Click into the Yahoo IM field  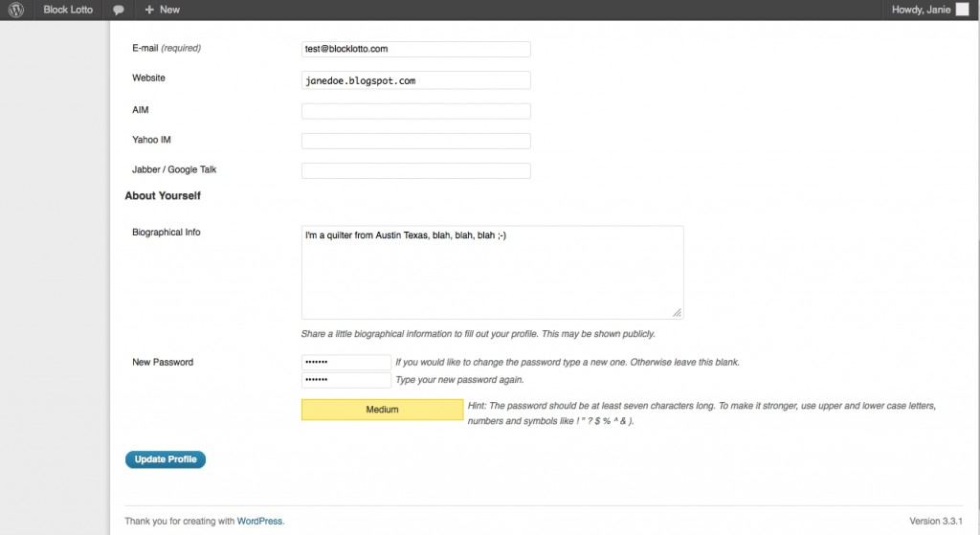coord(416,142)
